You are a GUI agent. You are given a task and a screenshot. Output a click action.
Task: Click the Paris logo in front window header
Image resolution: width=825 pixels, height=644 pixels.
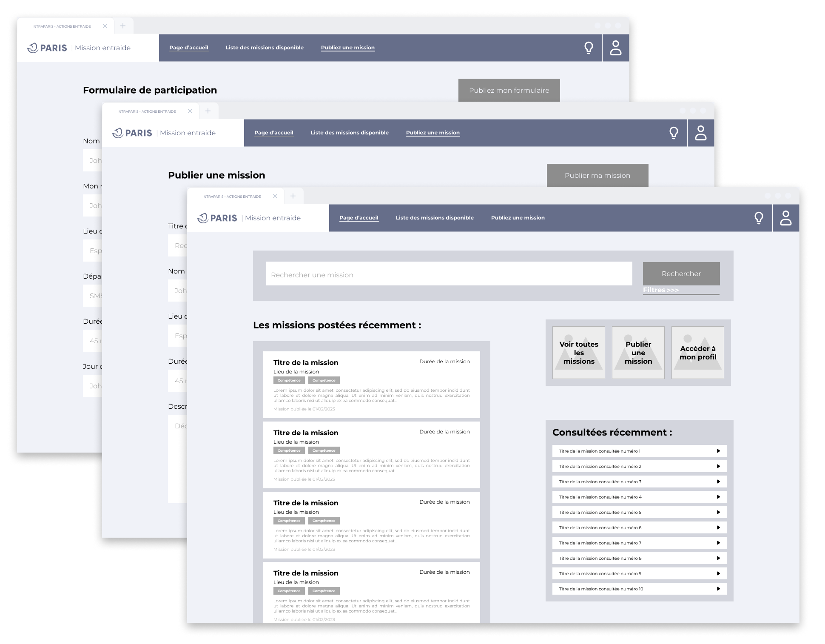tap(217, 218)
